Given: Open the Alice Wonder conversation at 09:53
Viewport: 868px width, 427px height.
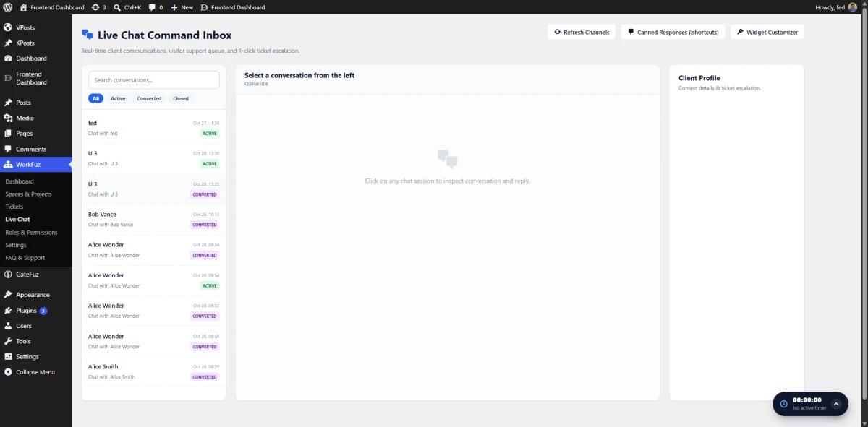Looking at the screenshot, I should 154,311.
